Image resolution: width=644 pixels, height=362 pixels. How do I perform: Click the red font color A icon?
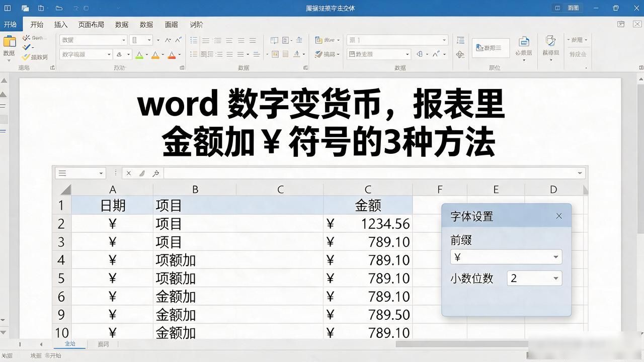tap(172, 54)
